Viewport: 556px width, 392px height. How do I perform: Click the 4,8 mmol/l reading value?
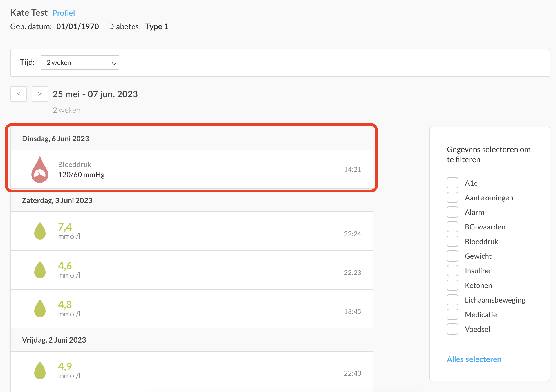[69, 308]
